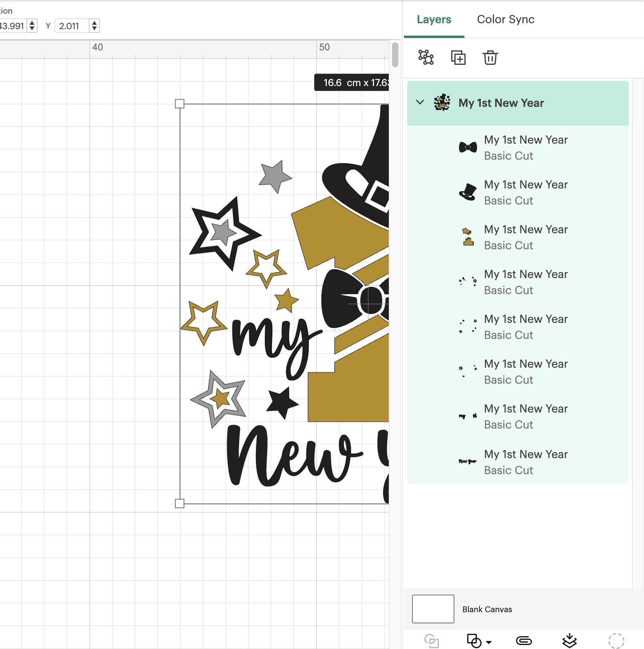
Task: Collapse the My 1st New Year group chevron
Action: (x=419, y=102)
